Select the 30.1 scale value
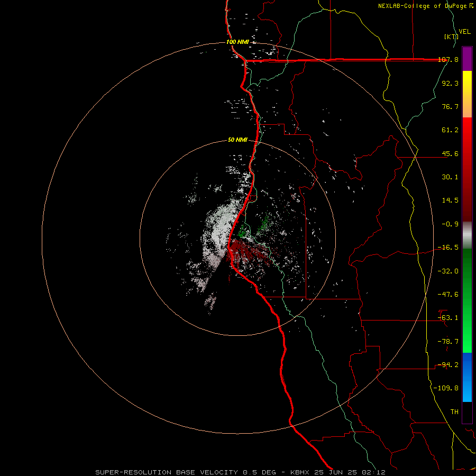476x476 pixels. (x=450, y=177)
